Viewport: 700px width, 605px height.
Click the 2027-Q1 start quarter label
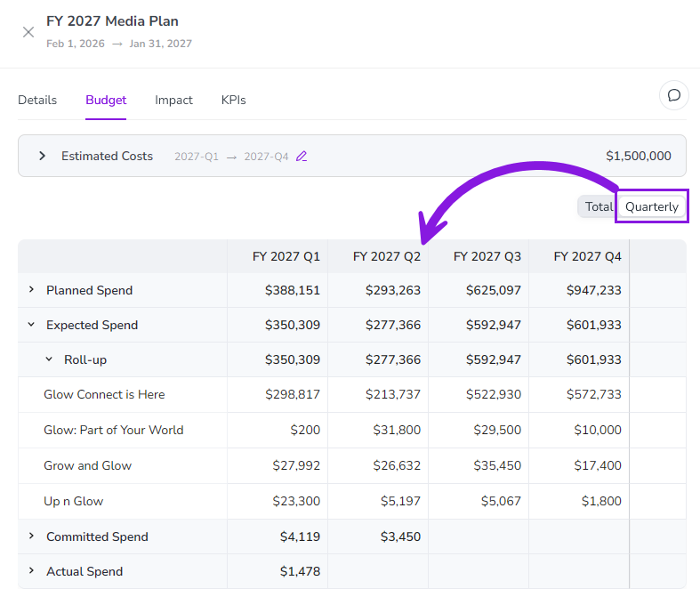click(x=197, y=157)
